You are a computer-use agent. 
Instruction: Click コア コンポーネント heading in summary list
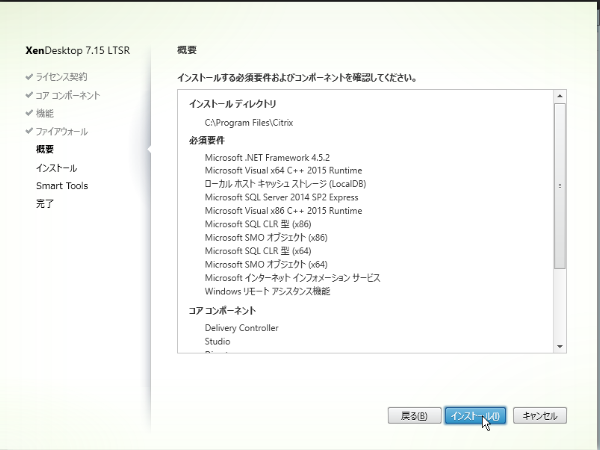(222, 311)
